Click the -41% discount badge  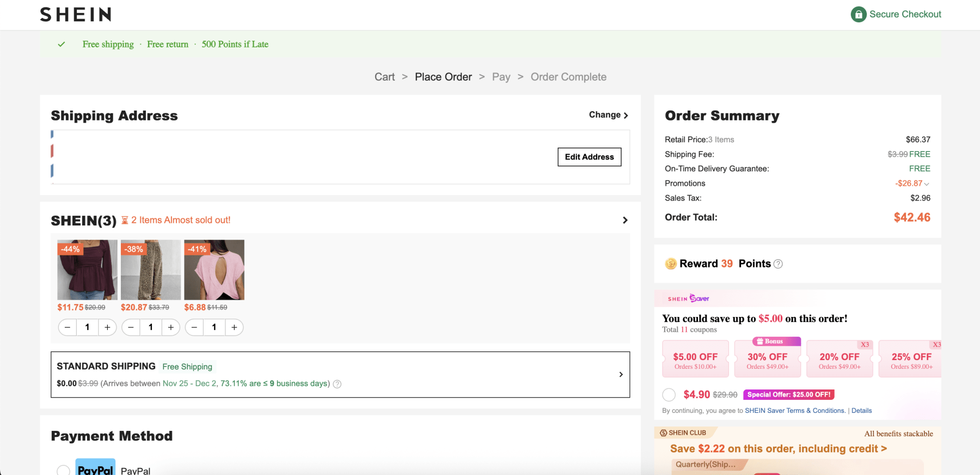(x=197, y=249)
